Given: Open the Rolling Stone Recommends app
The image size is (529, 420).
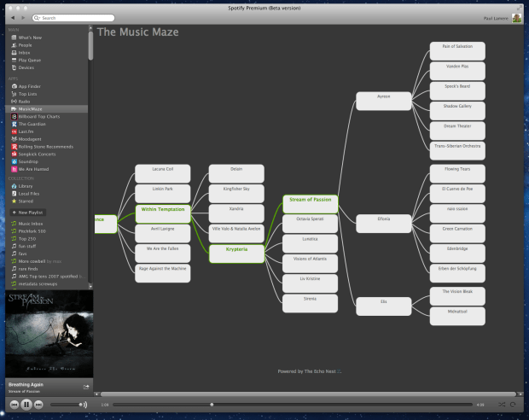Looking at the screenshot, I should tap(46, 147).
